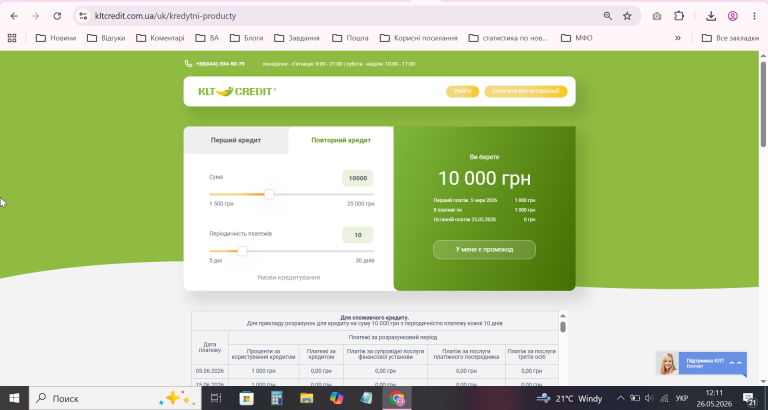This screenshot has width=768, height=410.
Task: Click the periodicity field showing 10
Action: pos(358,235)
